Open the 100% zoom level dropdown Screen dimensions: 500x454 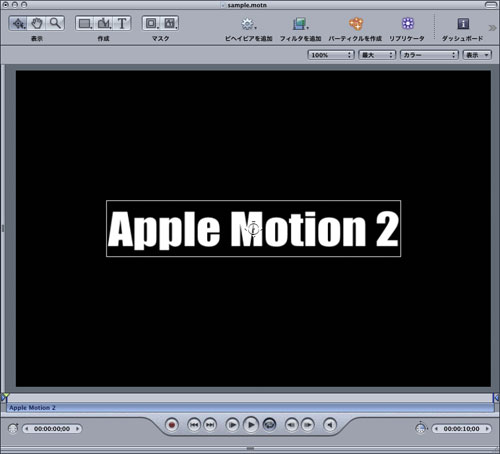(330, 55)
